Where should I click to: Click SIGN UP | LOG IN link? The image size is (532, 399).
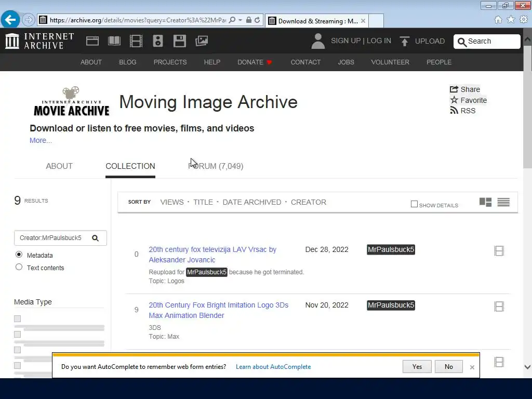pos(361,41)
